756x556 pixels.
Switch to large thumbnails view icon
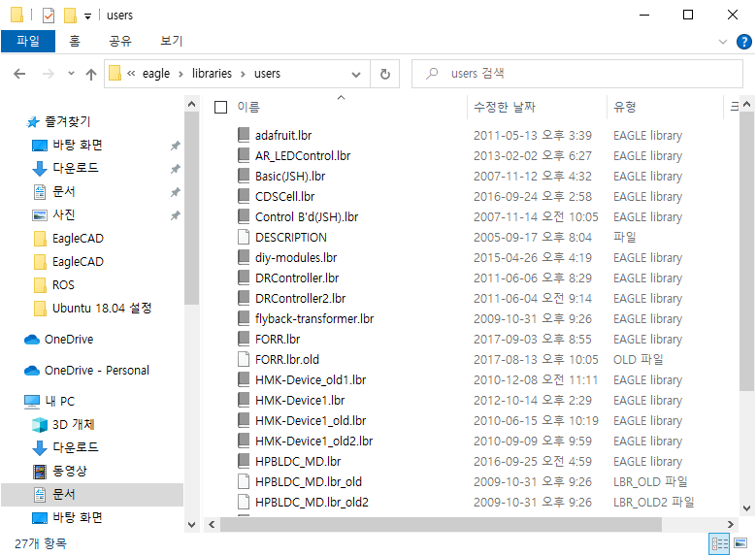[x=740, y=544]
